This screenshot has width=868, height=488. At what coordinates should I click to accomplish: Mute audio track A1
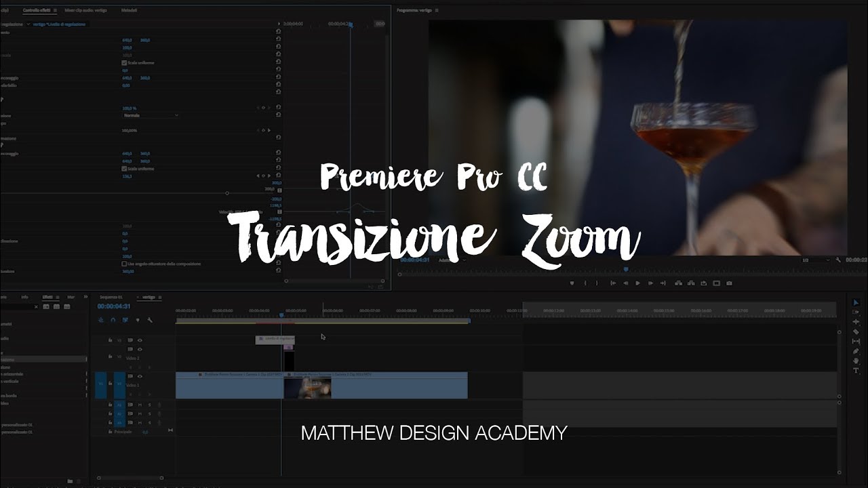140,405
